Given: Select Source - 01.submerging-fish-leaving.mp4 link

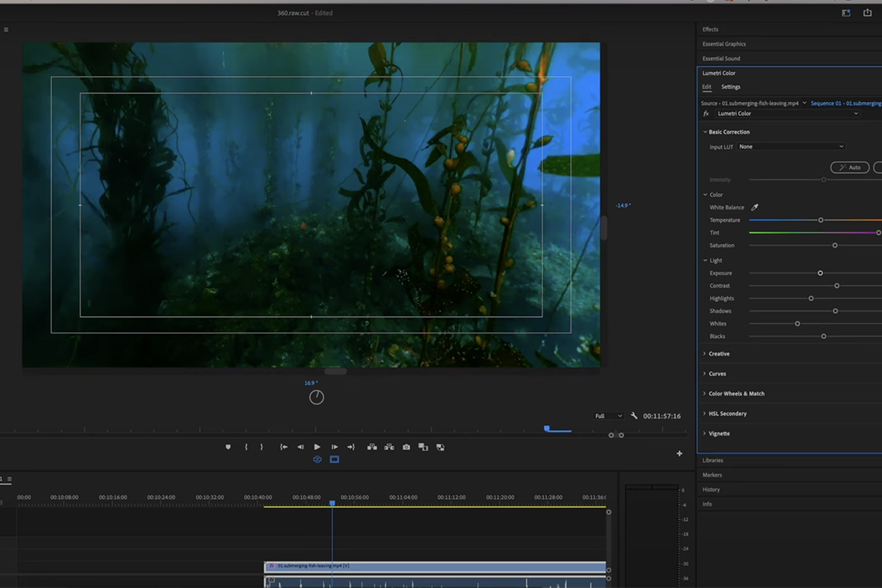Looking at the screenshot, I should (750, 104).
